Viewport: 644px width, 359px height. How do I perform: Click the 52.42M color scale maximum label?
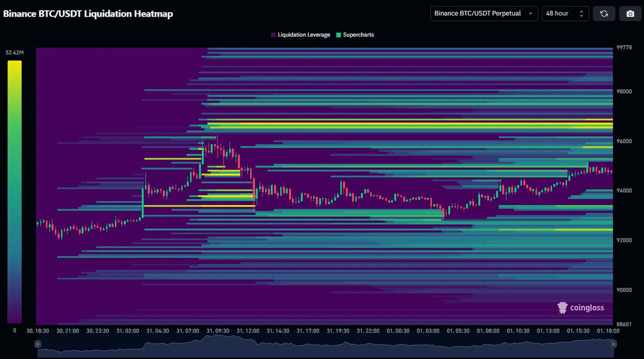click(14, 53)
